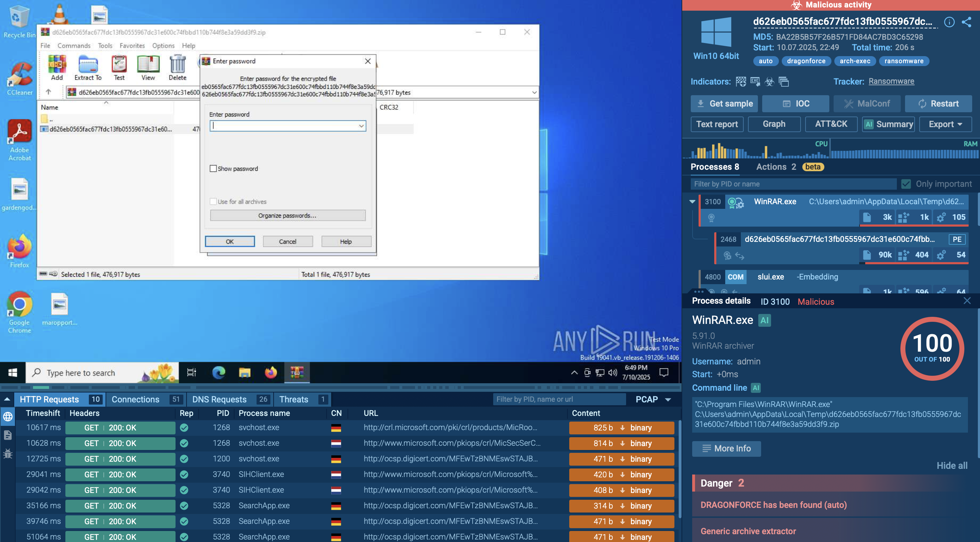Open the Commands menu in WinRAR

click(74, 46)
